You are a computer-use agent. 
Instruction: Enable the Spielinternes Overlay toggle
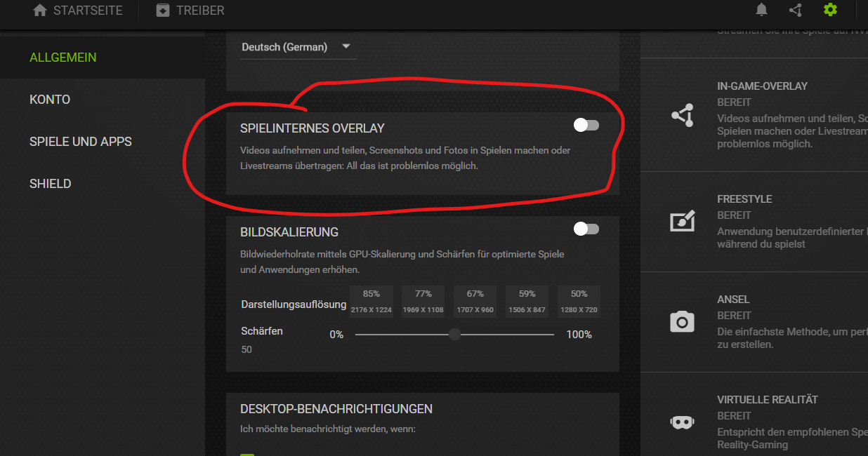(586, 125)
